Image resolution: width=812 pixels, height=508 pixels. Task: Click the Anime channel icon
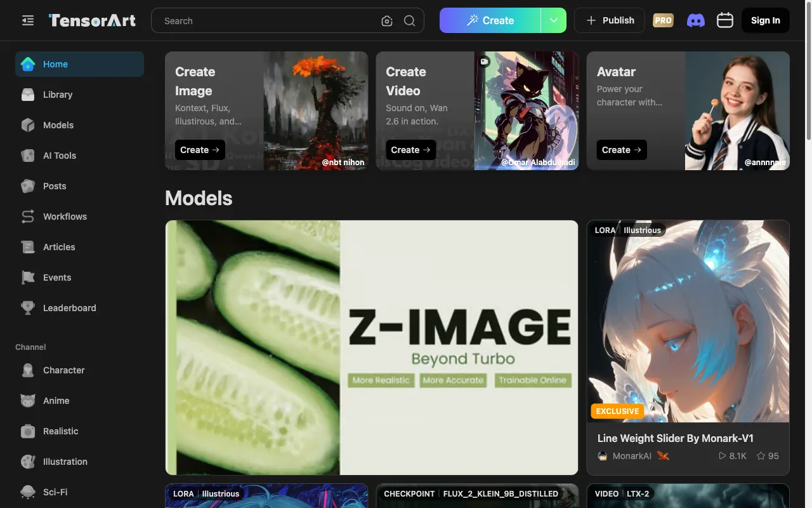28,401
